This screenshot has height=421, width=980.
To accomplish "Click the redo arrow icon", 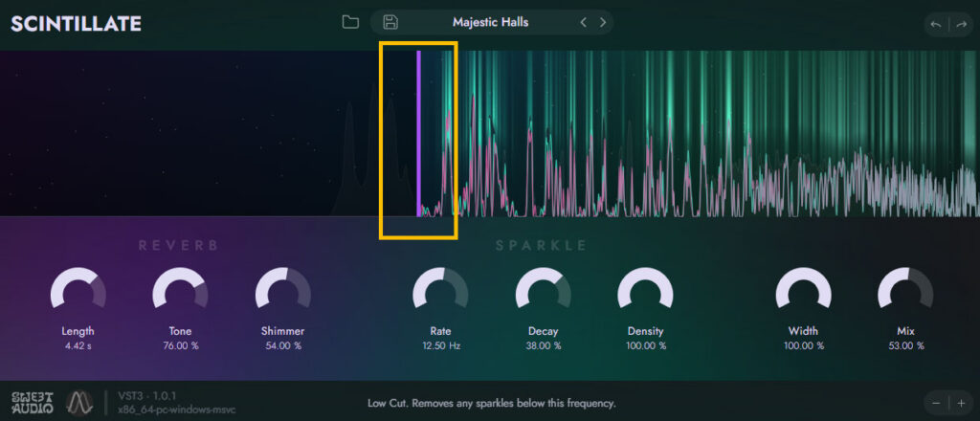I will 961,24.
